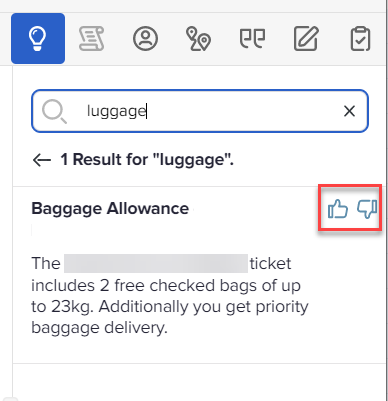Go back using the left arrow
The height and width of the screenshot is (401, 388).
point(42,160)
